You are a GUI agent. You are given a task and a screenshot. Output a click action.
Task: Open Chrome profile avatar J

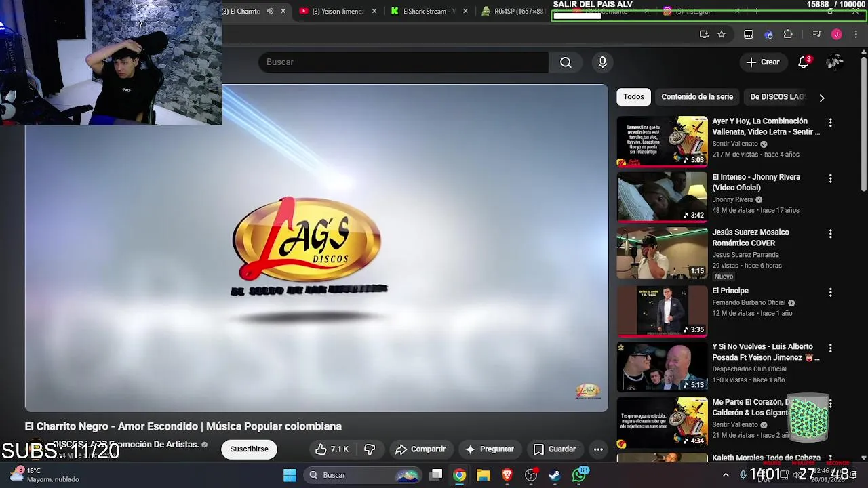coord(836,35)
